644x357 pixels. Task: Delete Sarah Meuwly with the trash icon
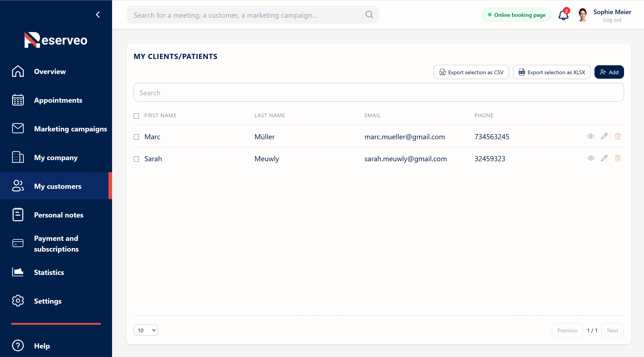point(618,158)
